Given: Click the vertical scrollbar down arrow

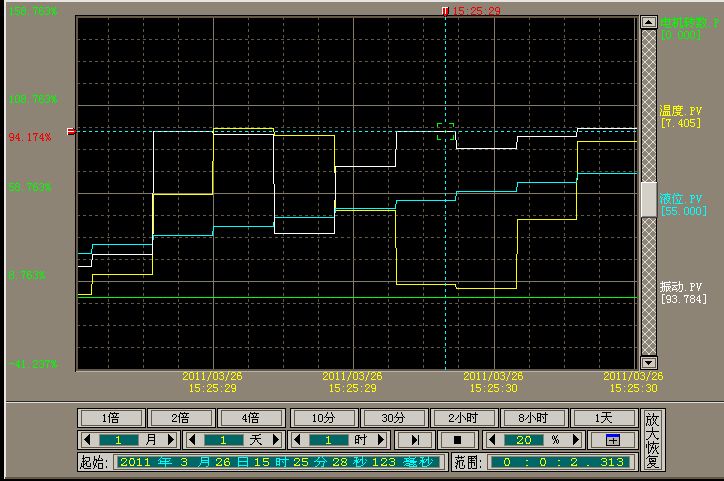Looking at the screenshot, I should 649,362.
